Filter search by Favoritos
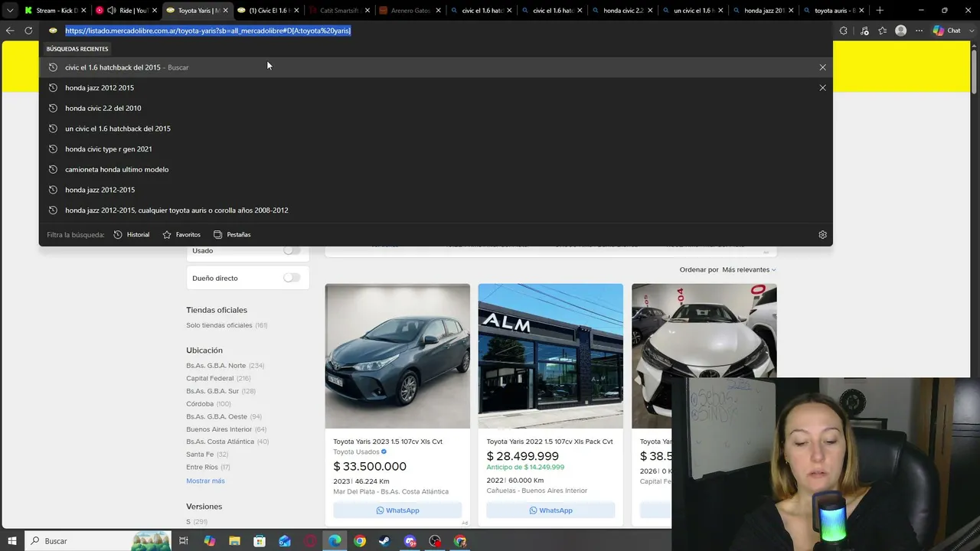The width and height of the screenshot is (980, 551). [181, 235]
